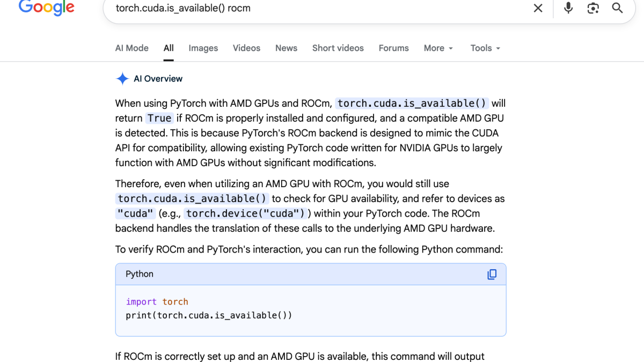
Task: Switch to the Images tab
Action: click(203, 48)
